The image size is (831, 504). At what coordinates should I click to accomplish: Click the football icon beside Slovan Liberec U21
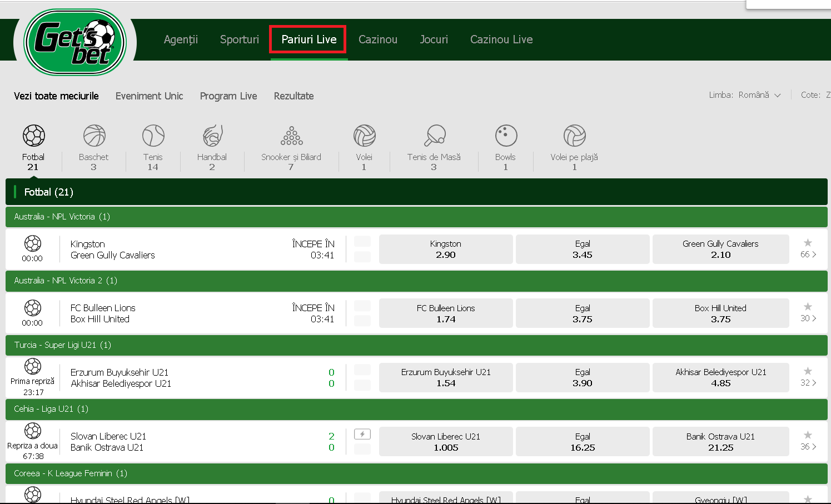(33, 431)
